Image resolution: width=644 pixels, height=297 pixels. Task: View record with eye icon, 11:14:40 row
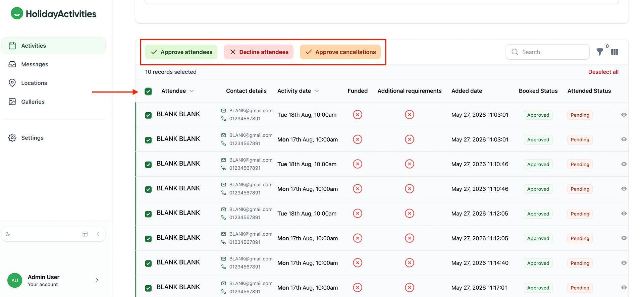(624, 263)
